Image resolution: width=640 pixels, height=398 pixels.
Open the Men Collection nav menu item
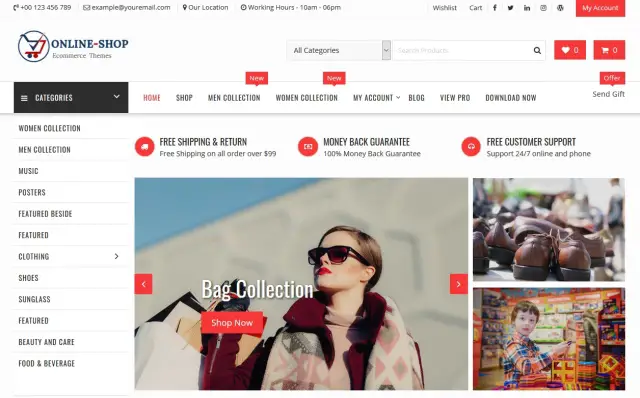point(234,98)
